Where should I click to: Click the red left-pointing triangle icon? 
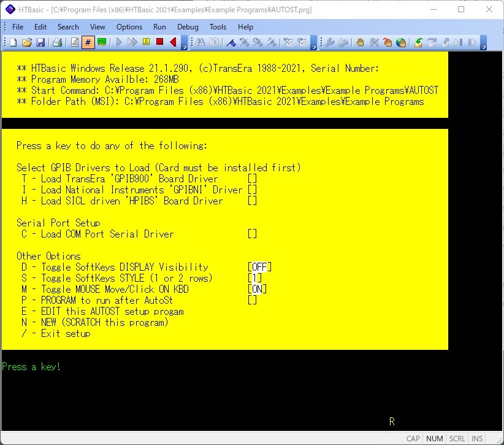tap(173, 42)
